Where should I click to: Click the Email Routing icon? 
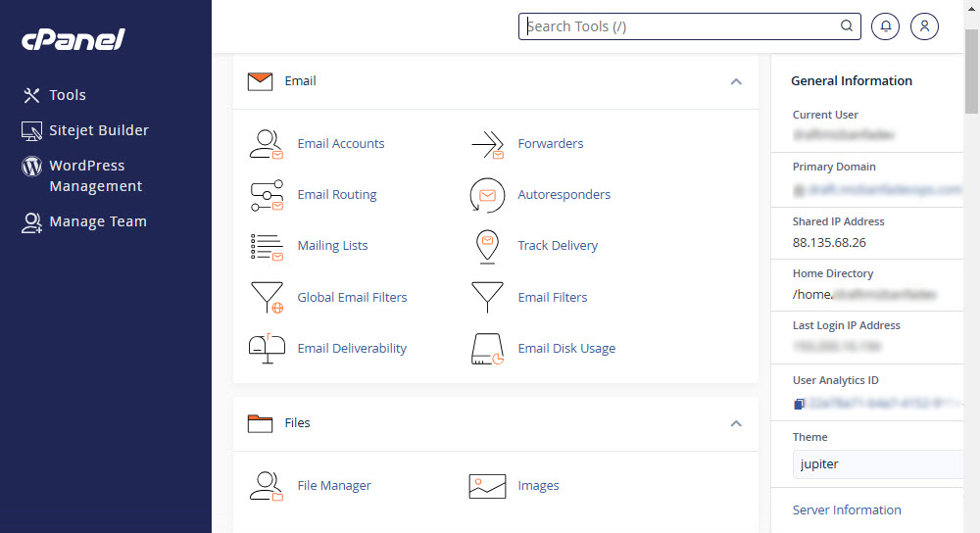(267, 195)
